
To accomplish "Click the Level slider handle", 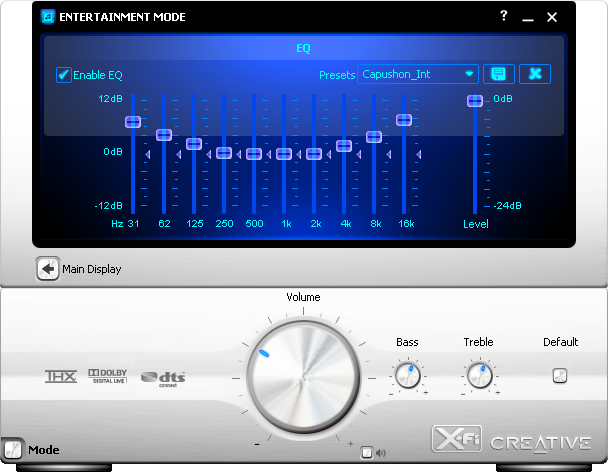I will 475,101.
